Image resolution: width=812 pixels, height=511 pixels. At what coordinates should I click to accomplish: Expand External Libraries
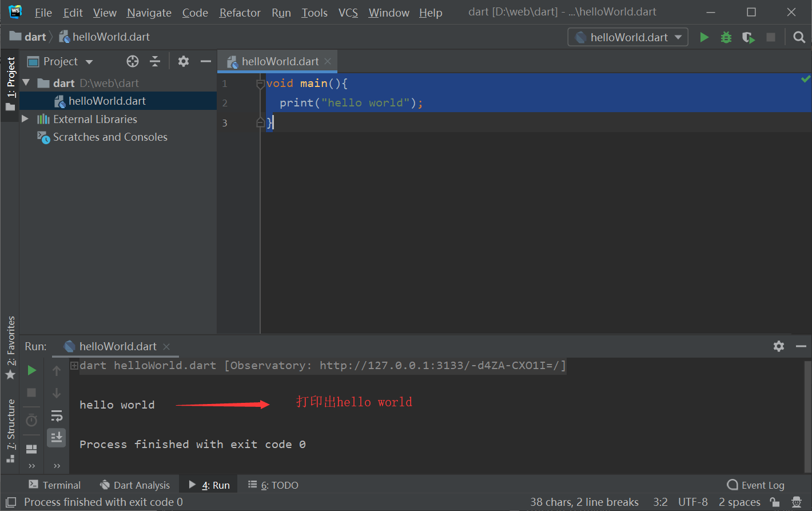pyautogui.click(x=24, y=119)
